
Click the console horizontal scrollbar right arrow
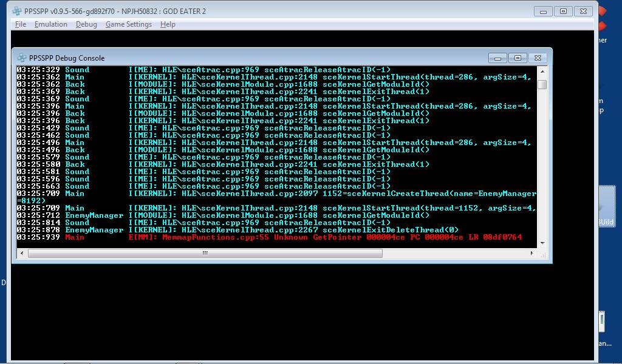(x=532, y=253)
